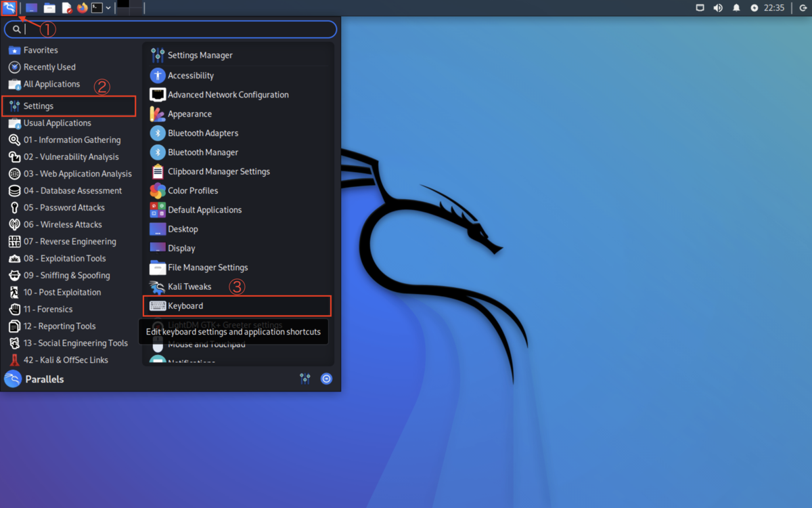Open Keyboard settings from the list
Screen dimensions: 812x508
184,305
